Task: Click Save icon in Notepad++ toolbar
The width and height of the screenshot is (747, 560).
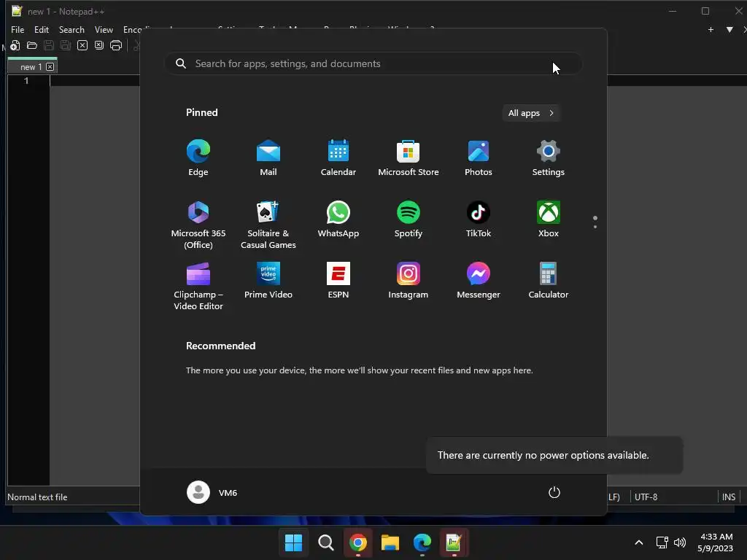Action: pyautogui.click(x=49, y=46)
